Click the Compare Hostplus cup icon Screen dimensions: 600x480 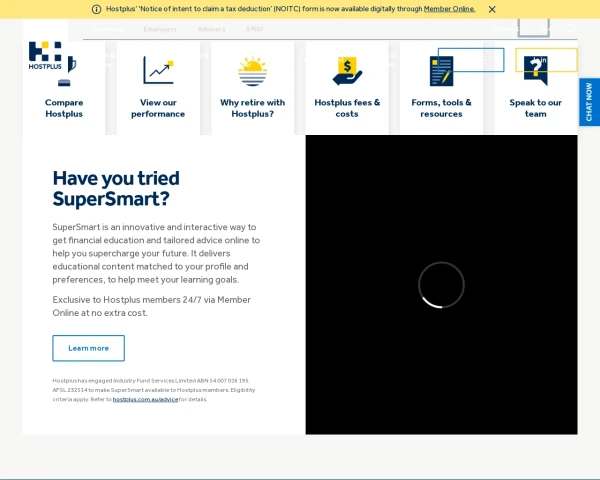pyautogui.click(x=66, y=71)
